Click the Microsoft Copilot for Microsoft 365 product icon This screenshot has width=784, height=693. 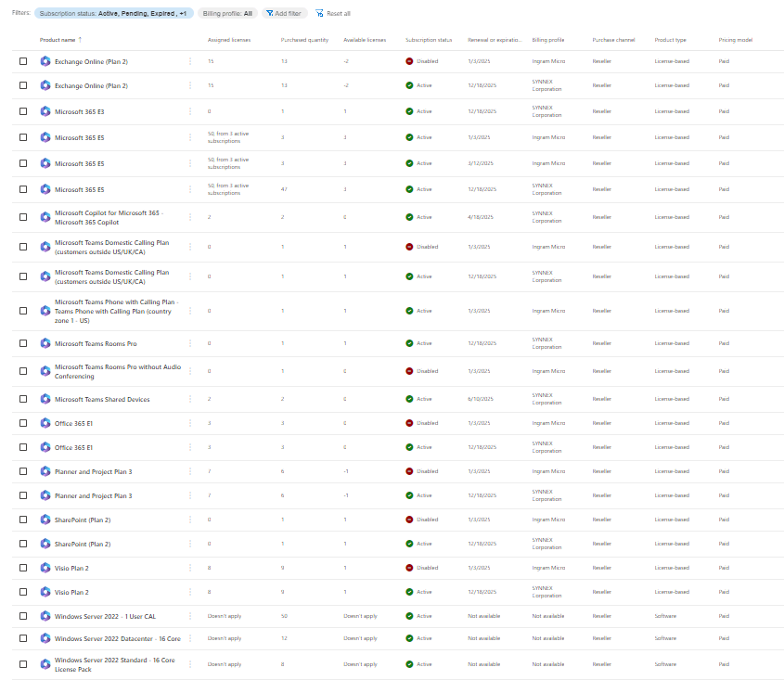45,217
